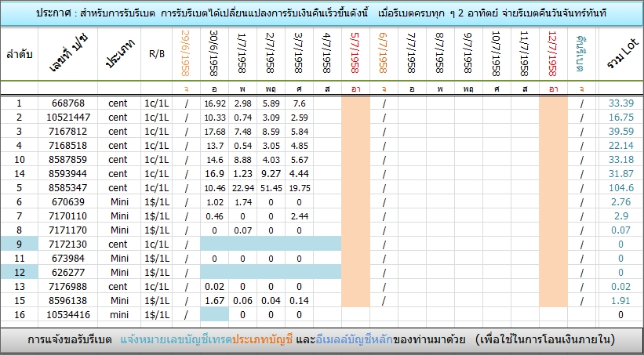The height and width of the screenshot is (355, 644).
Task: Select account number 7176988
Action: click(x=68, y=287)
